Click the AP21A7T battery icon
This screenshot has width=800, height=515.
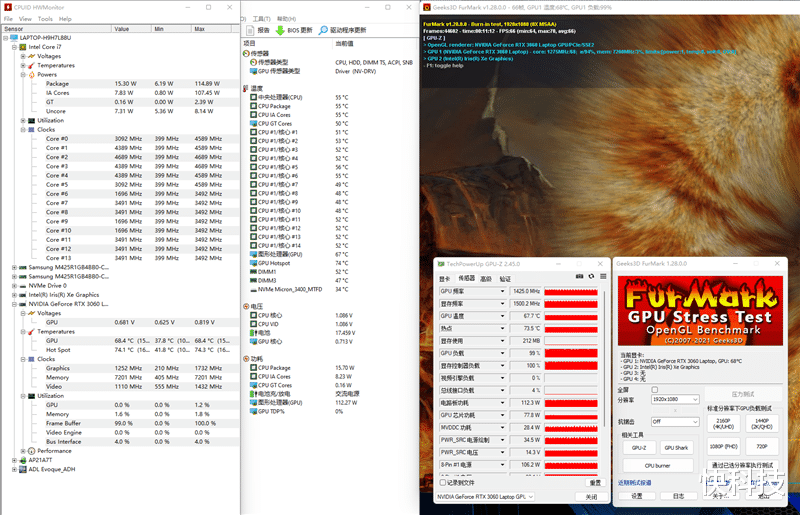click(x=23, y=460)
